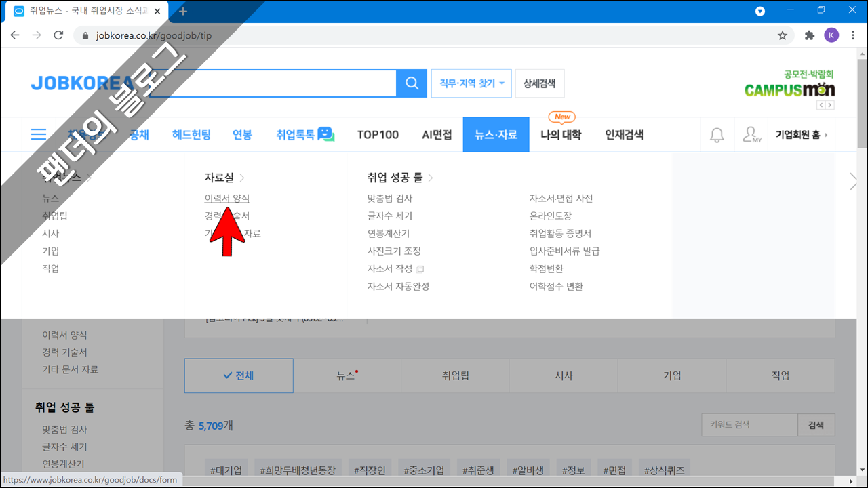Open the hamburger all-menu icon
868x488 pixels.
click(x=39, y=134)
